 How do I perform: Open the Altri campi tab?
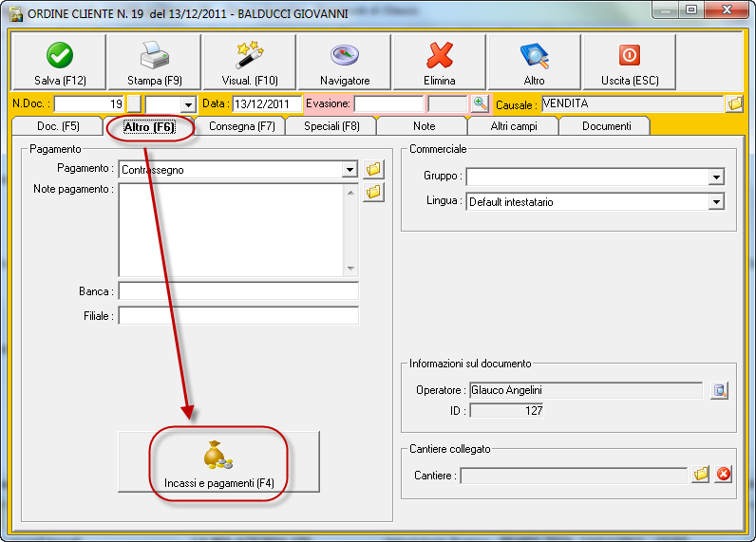click(x=514, y=126)
